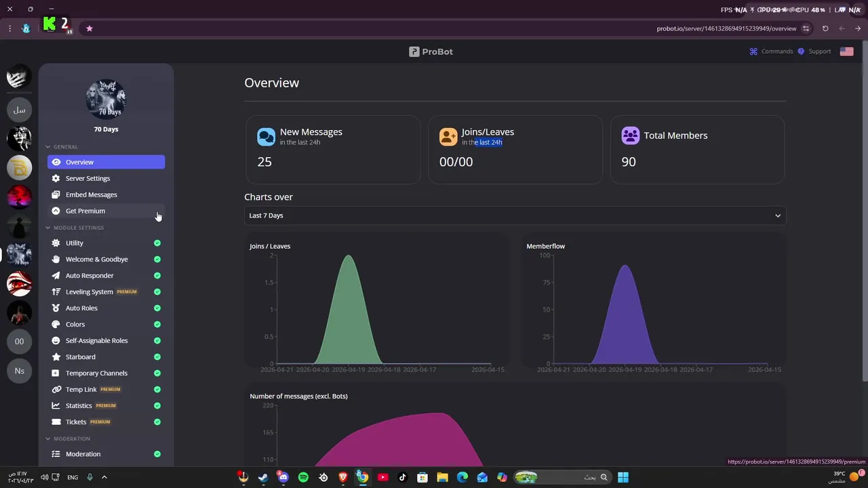
Task: Click the Temp Link chain icon
Action: pos(56,389)
